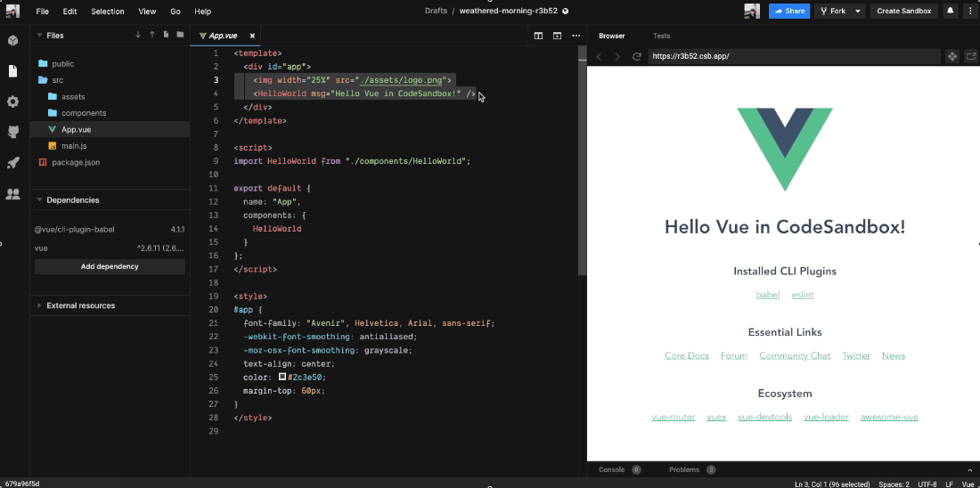
Task: Switch to the Tests tab
Action: [661, 36]
